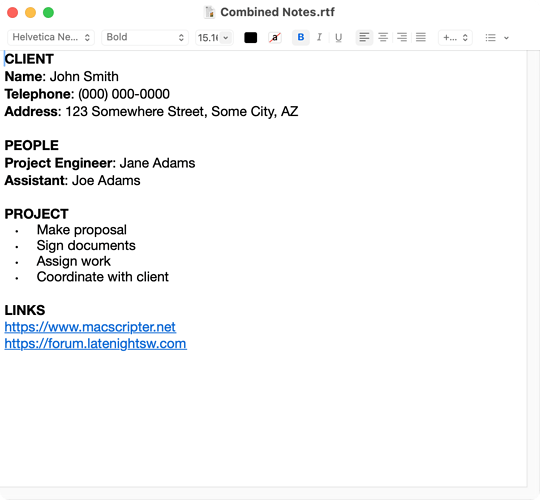
Task: Minimize the window with yellow button
Action: click(x=30, y=12)
